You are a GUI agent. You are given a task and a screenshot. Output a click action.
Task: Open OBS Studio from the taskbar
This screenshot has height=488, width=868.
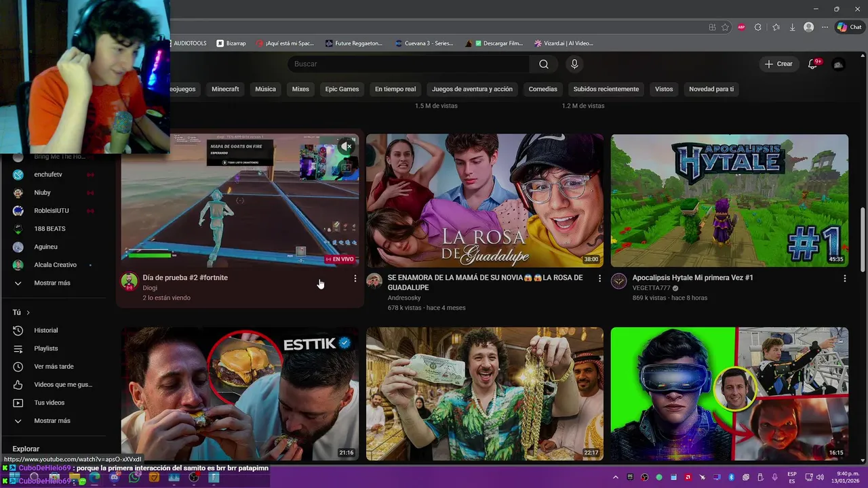pos(194,477)
